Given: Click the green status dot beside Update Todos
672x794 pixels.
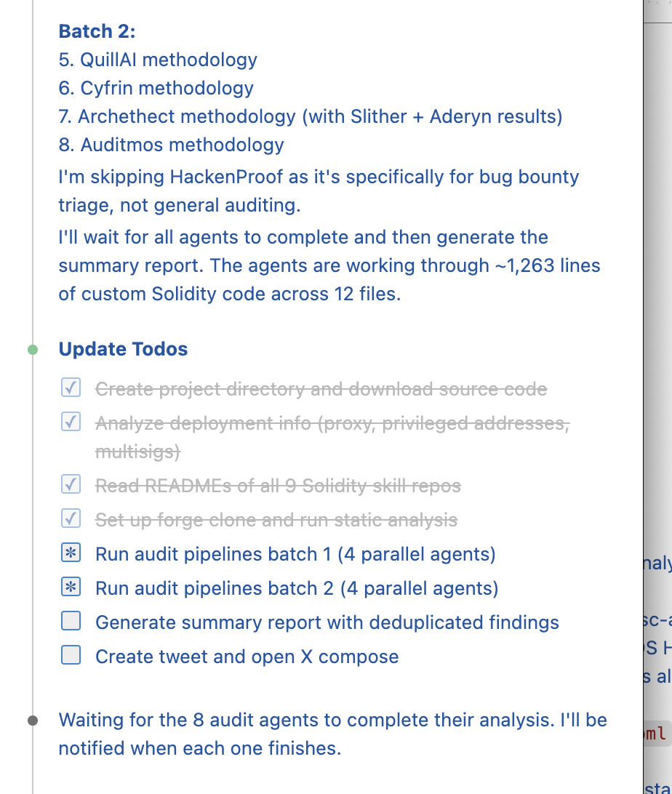Looking at the screenshot, I should 33,350.
